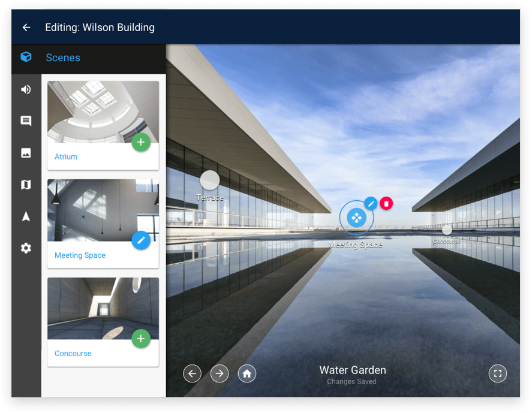Click the Water Garden scene name
Screen dimensions: 532x413
pyautogui.click(x=353, y=370)
